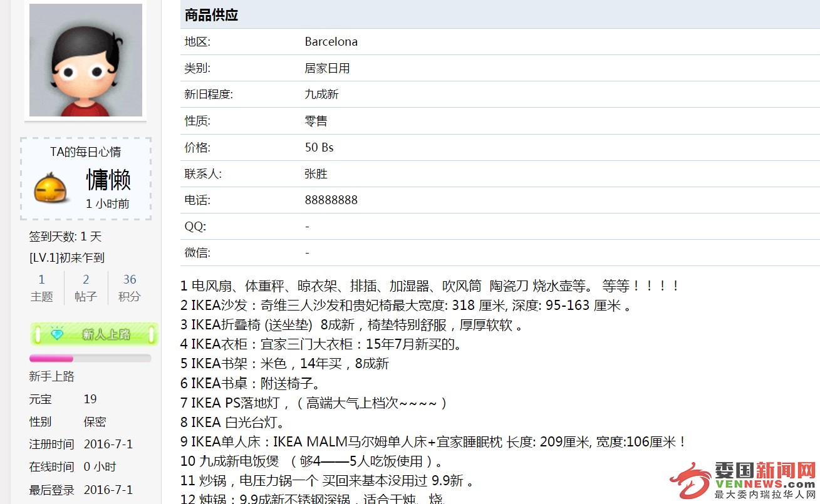The width and height of the screenshot is (820, 504).
Task: Click the 商品供应 table header
Action: (x=500, y=14)
